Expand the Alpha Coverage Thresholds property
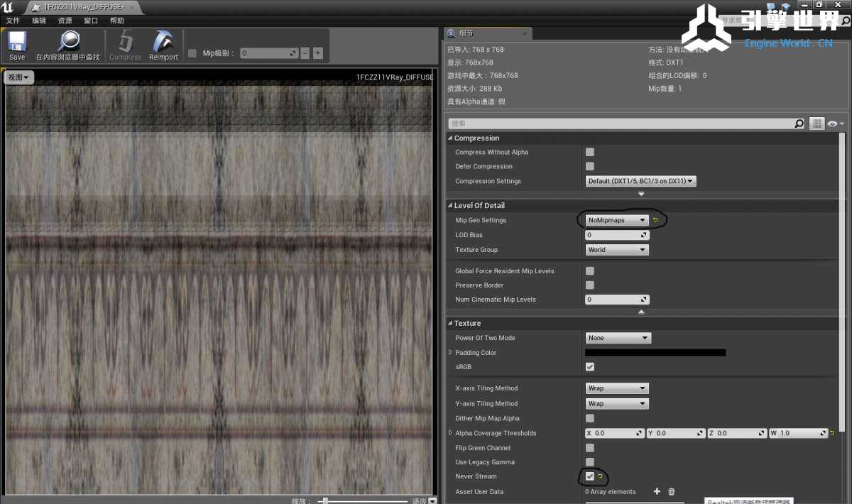The width and height of the screenshot is (852, 504). [x=450, y=433]
